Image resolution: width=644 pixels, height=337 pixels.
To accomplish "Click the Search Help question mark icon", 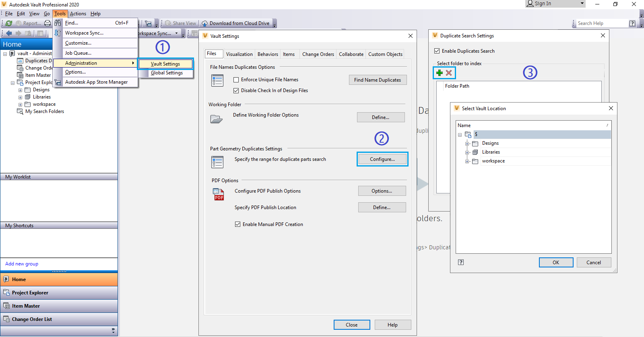I will [632, 23].
